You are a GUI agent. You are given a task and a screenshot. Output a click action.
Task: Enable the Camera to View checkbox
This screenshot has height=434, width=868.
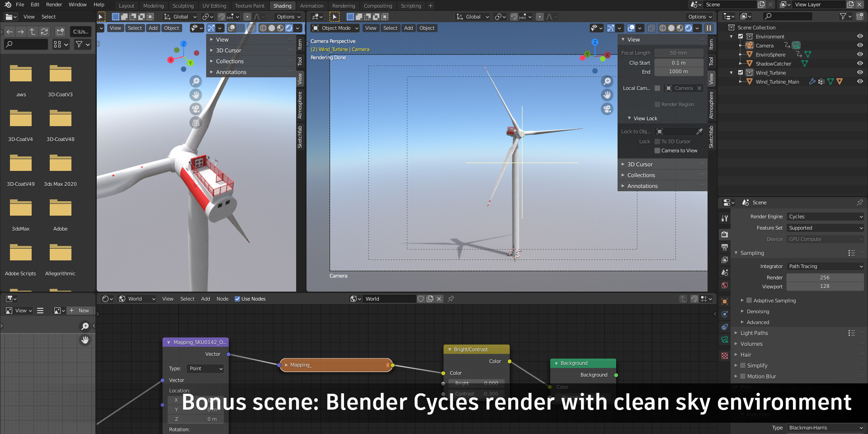click(x=658, y=151)
